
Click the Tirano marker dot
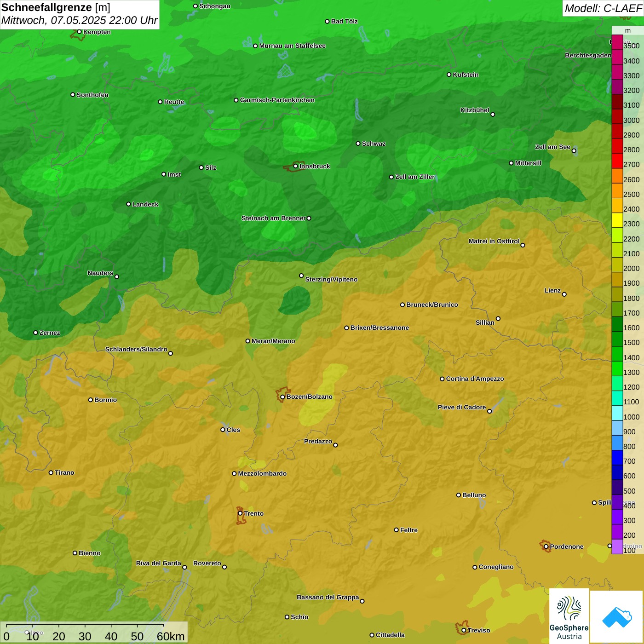click(x=51, y=472)
